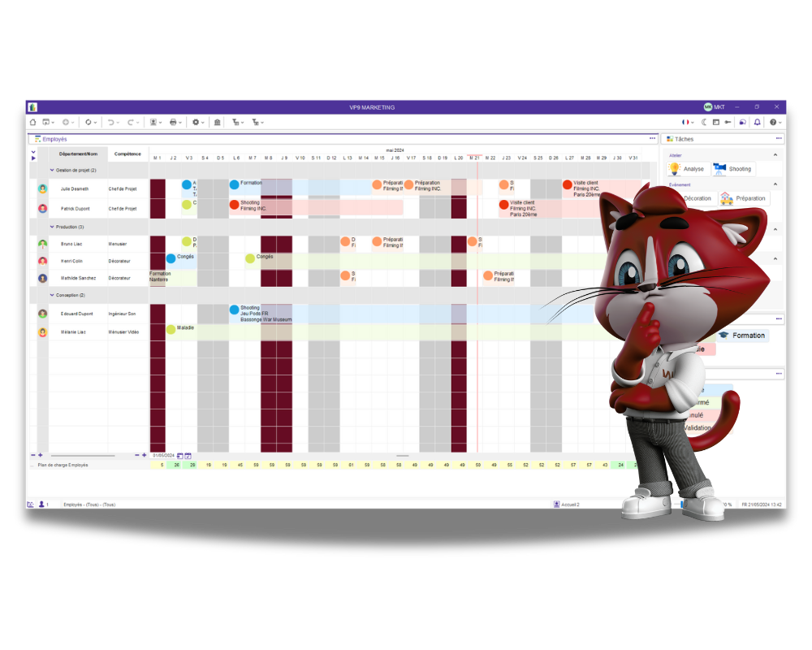Collapse the Production group
Screen dimensions: 812x650
tap(52, 227)
